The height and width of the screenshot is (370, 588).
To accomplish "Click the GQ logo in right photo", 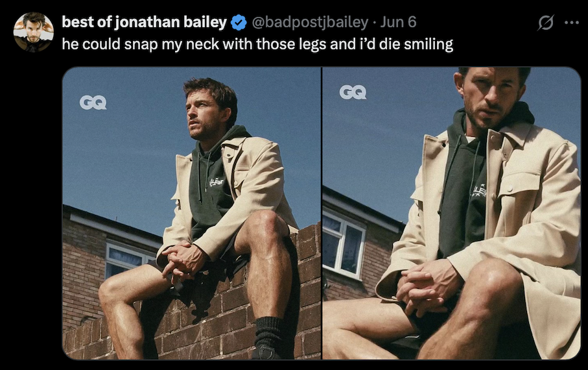I will pyautogui.click(x=353, y=92).
